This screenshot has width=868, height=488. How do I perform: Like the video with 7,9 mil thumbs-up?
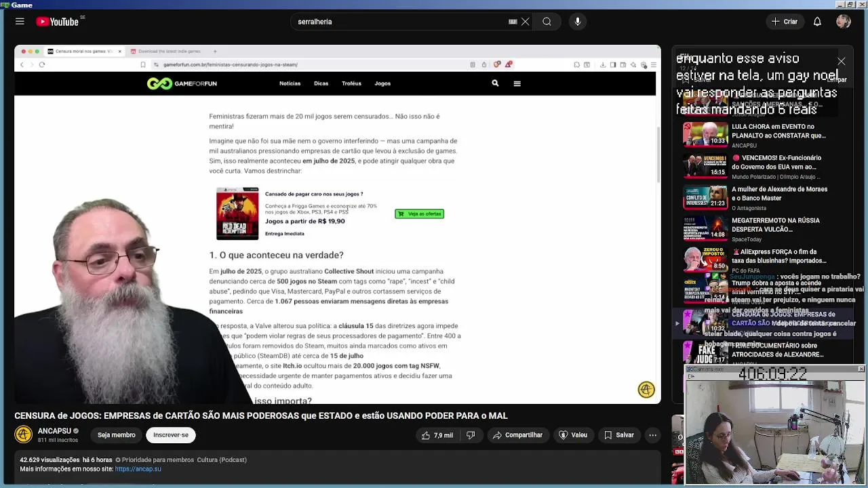point(437,435)
